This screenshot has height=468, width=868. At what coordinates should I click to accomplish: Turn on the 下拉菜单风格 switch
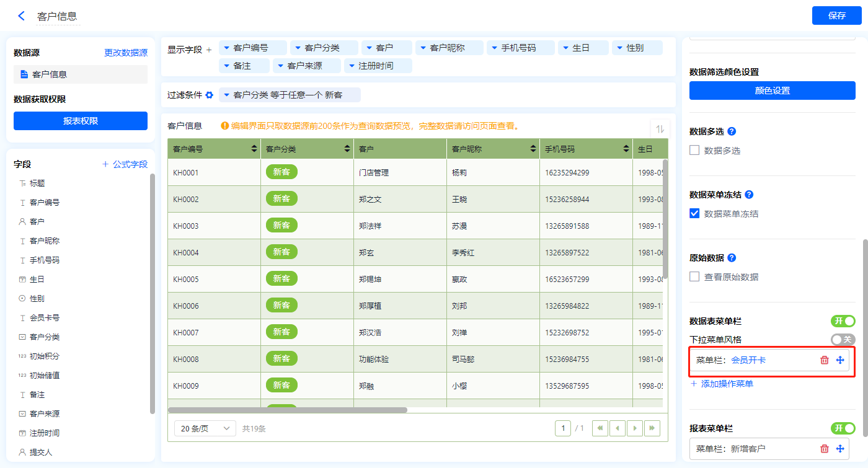point(843,340)
